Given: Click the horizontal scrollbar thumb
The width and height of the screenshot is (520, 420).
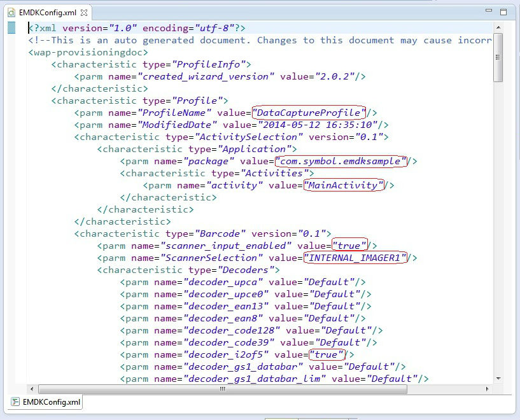Looking at the screenshot, I should pos(223,389).
